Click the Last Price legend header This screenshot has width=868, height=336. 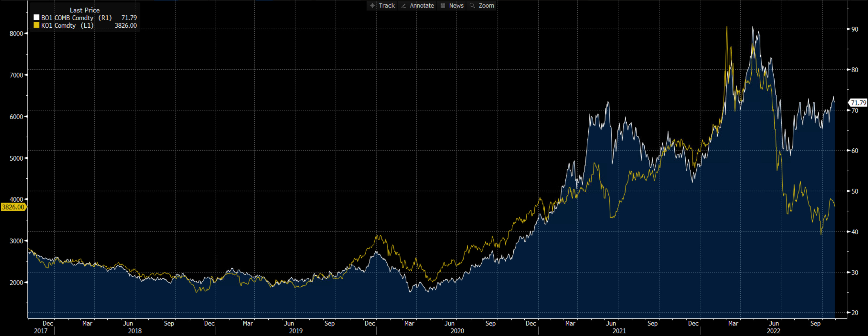click(x=85, y=10)
